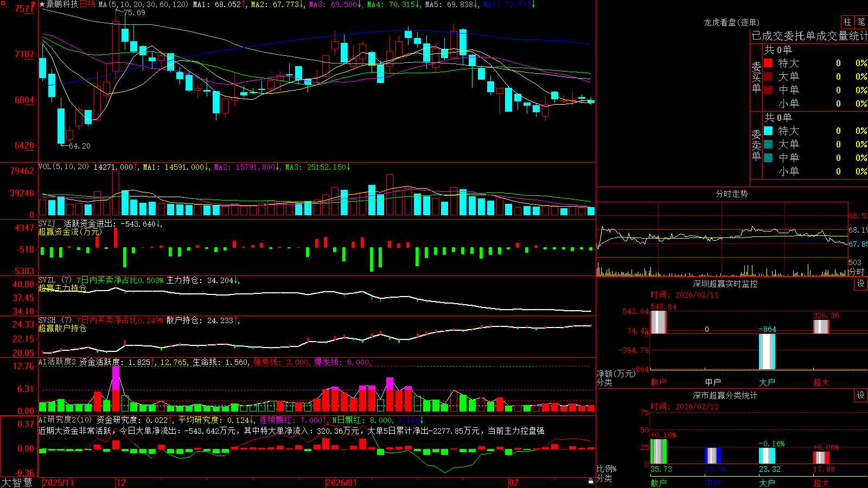The height and width of the screenshot is (488, 868).
Task: Click the 超赢主力持仓 label
Action: [62, 288]
